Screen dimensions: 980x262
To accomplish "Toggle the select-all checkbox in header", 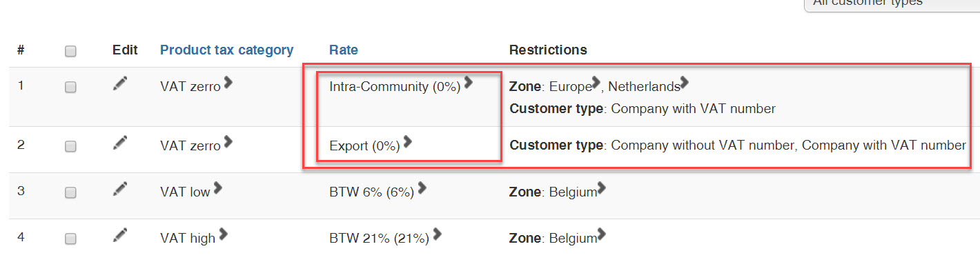I will click(70, 51).
